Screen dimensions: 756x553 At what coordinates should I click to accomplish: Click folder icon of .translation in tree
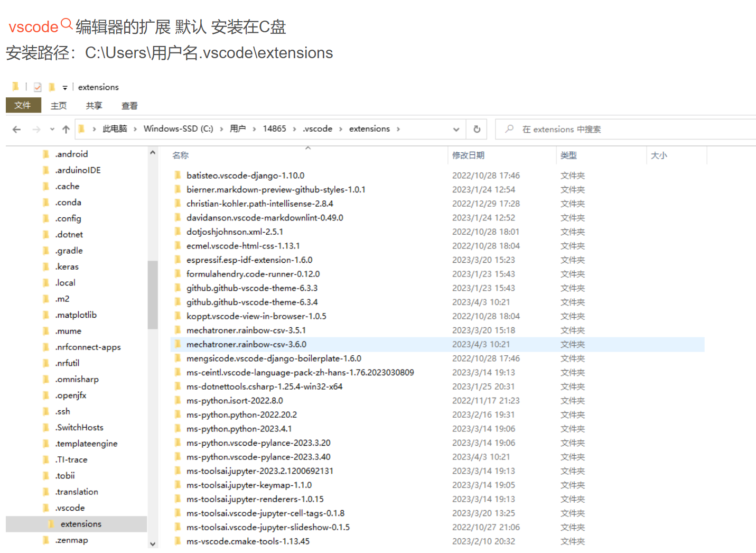pyautogui.click(x=46, y=492)
